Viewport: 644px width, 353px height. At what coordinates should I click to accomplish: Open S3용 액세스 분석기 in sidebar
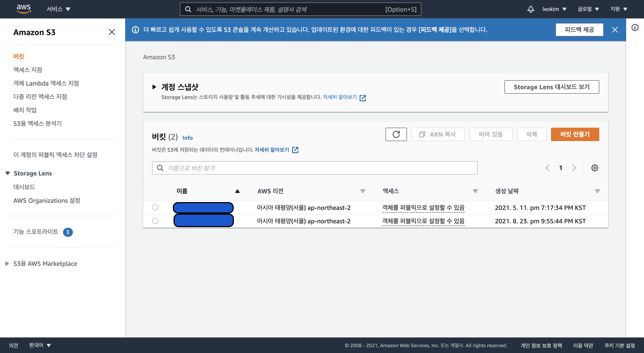coord(38,123)
